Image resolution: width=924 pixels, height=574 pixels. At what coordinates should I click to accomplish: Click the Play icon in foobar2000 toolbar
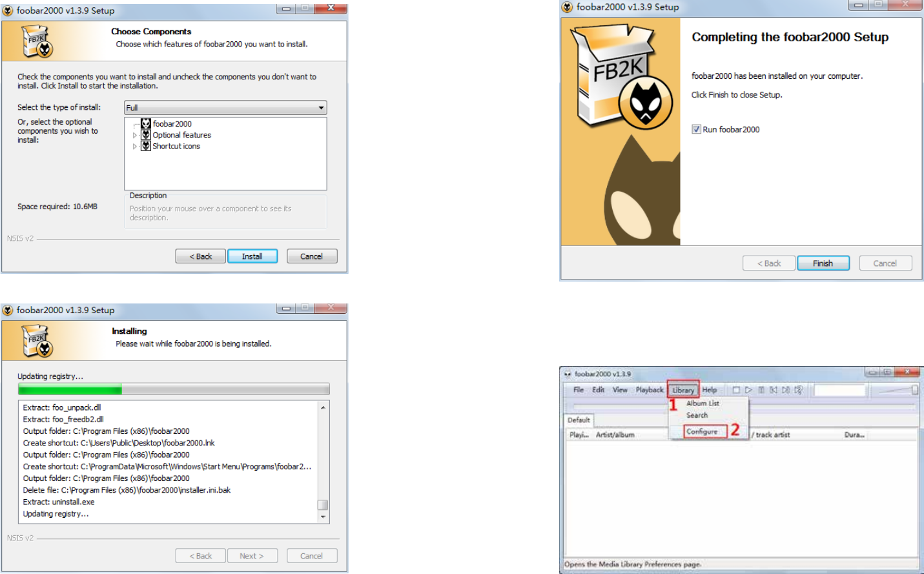748,390
